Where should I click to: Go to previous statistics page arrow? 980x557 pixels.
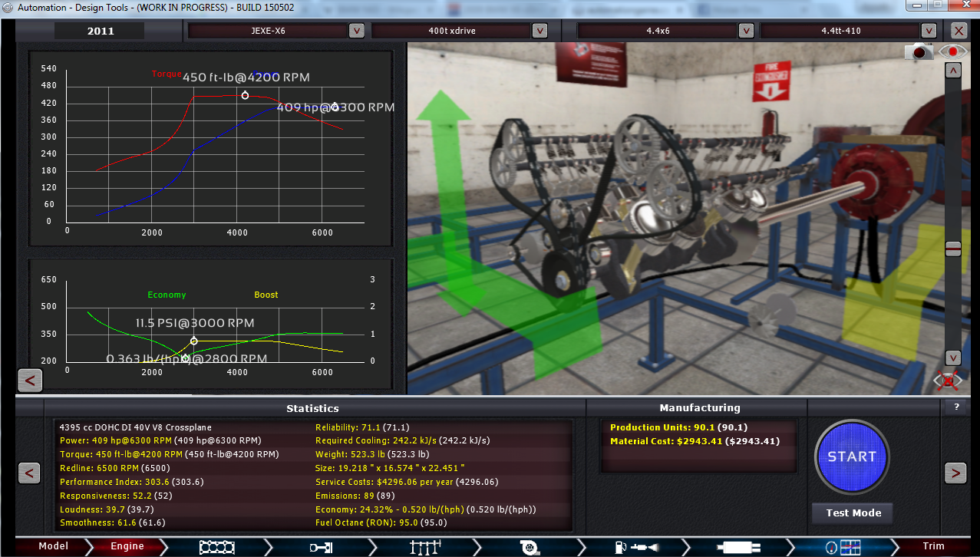click(x=28, y=473)
